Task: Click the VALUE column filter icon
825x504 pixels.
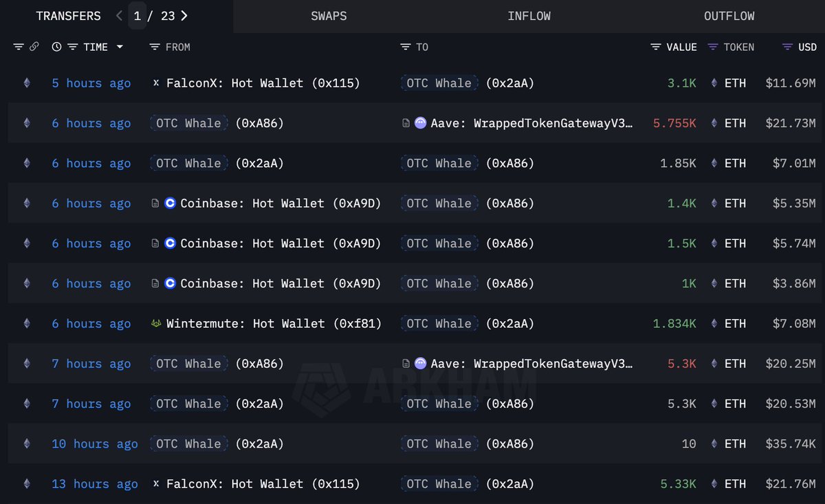Action: click(x=656, y=47)
